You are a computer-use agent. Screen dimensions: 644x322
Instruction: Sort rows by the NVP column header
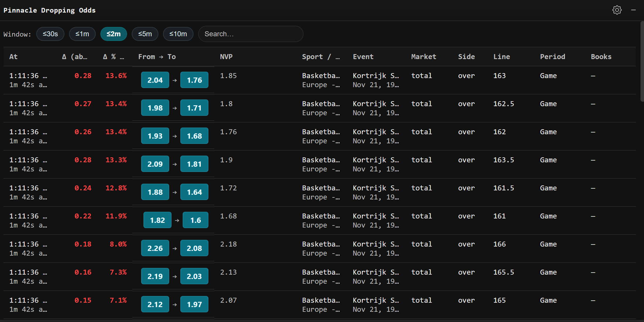pyautogui.click(x=226, y=56)
